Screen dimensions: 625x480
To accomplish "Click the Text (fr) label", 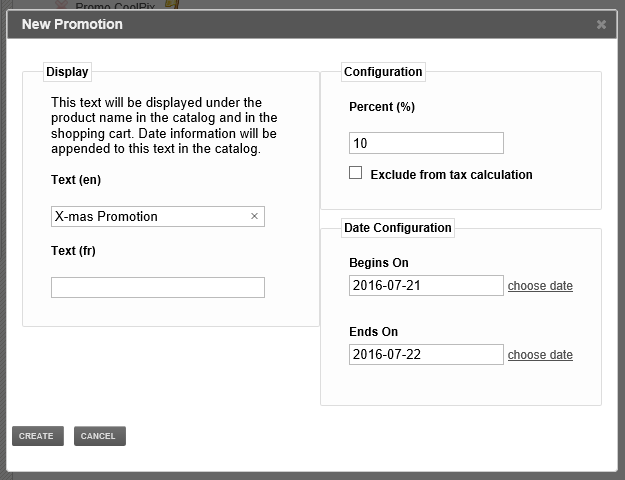I will point(73,251).
